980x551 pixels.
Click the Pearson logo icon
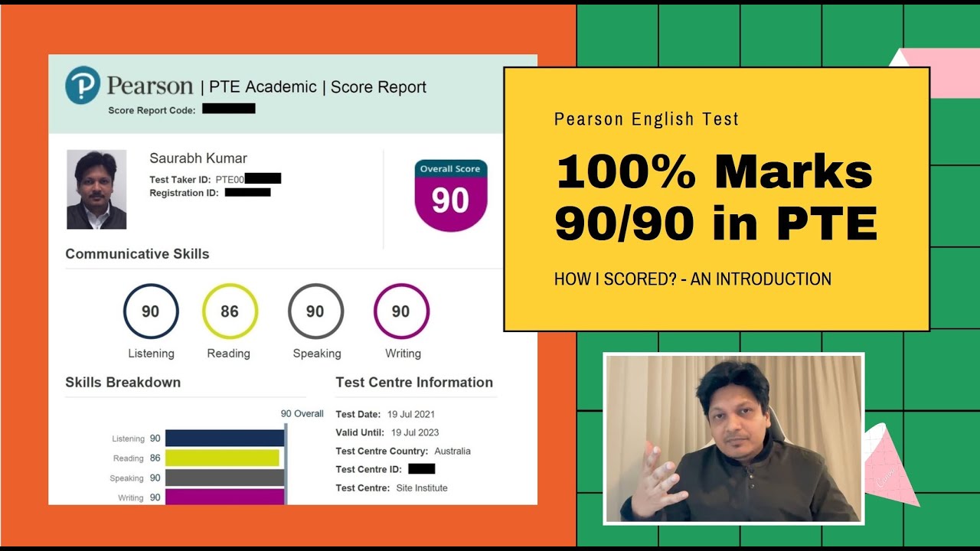coord(83,86)
